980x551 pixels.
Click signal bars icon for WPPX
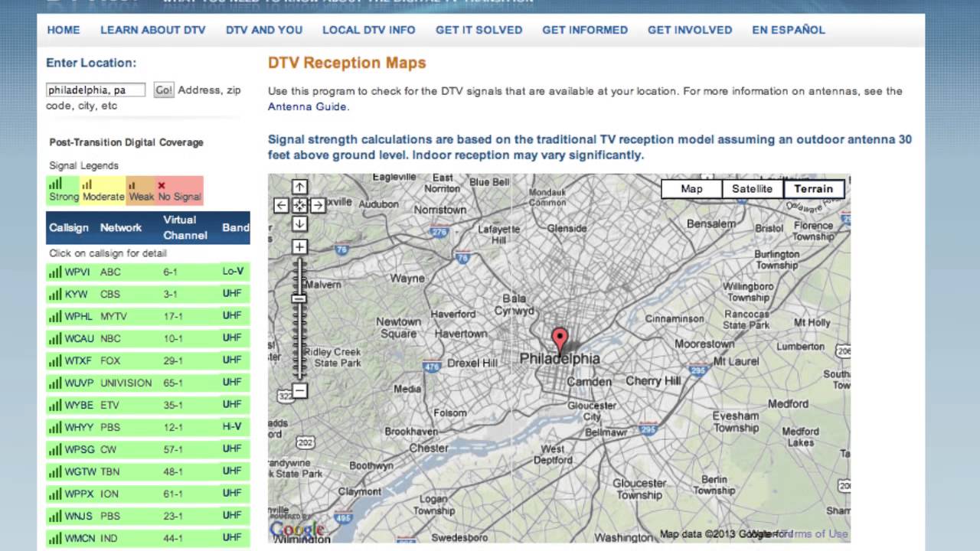coord(54,494)
